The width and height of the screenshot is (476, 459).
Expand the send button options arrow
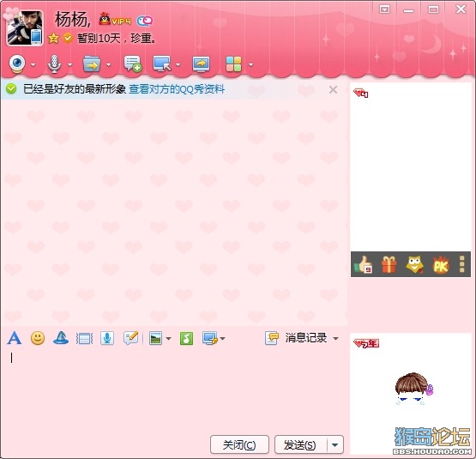tap(335, 445)
